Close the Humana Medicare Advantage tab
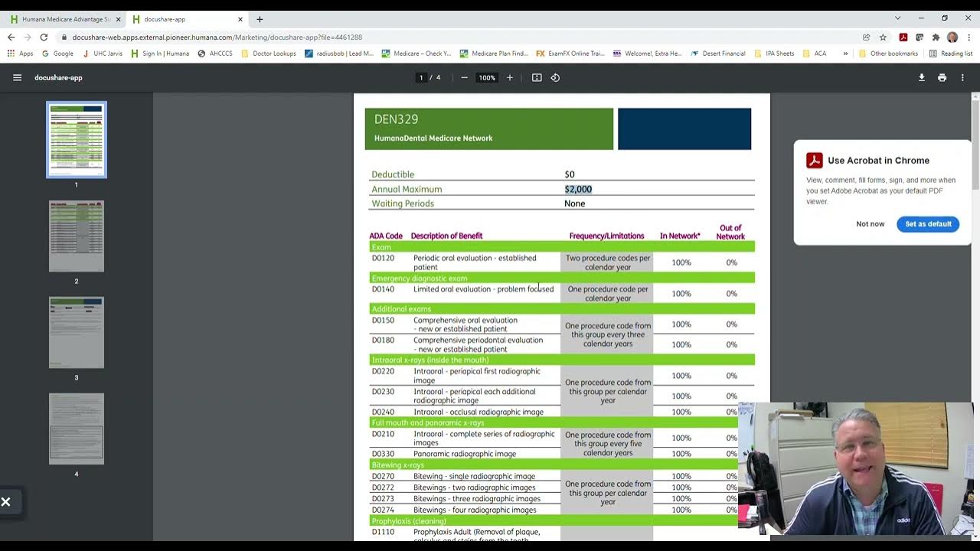The image size is (980, 551). pyautogui.click(x=118, y=19)
